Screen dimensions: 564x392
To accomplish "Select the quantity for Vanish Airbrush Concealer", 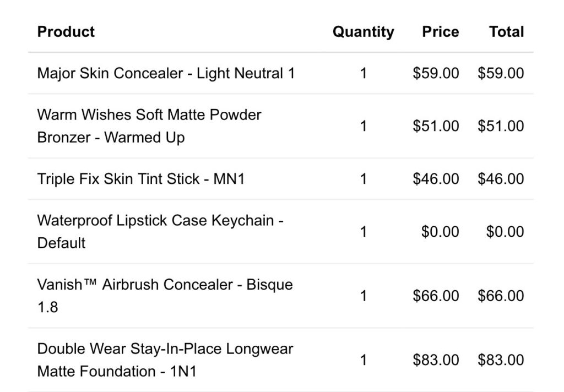I will point(363,296).
